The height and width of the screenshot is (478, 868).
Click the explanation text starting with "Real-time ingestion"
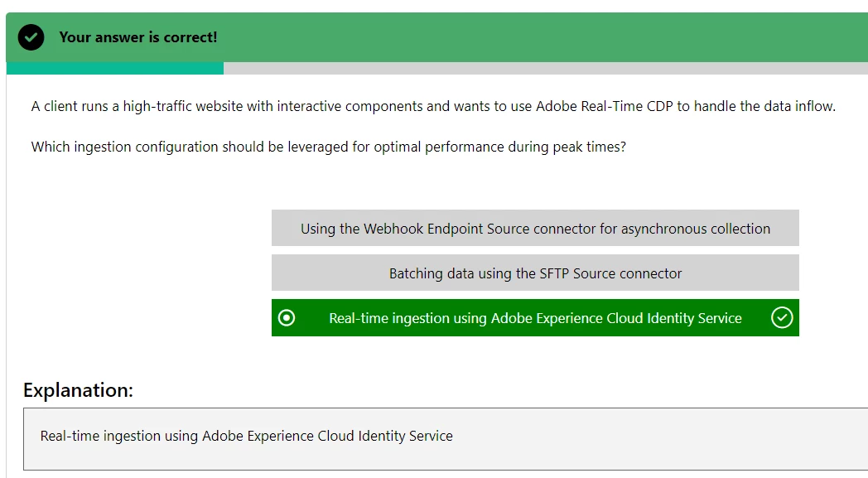pyautogui.click(x=246, y=436)
